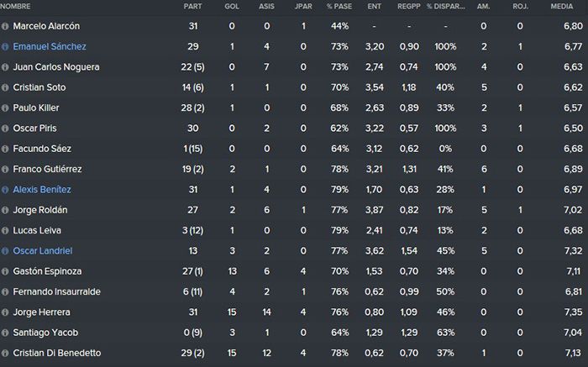Click the info icon for Gastón Espinoza
This screenshot has height=367, width=588.
pyautogui.click(x=5, y=271)
